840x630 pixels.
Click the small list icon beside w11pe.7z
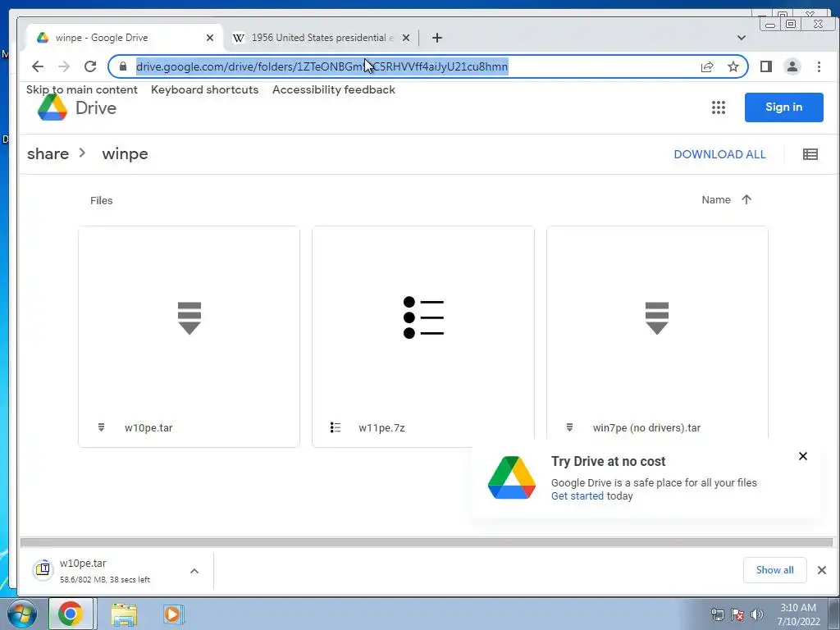336,427
